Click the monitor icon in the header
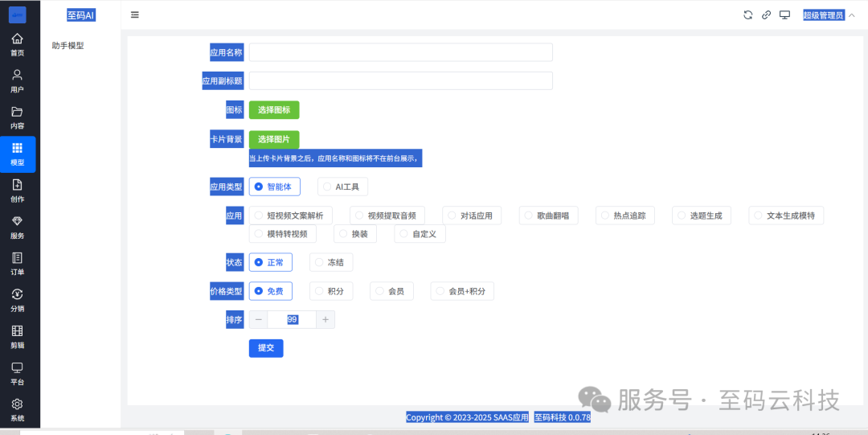The width and height of the screenshot is (868, 435). (x=784, y=15)
